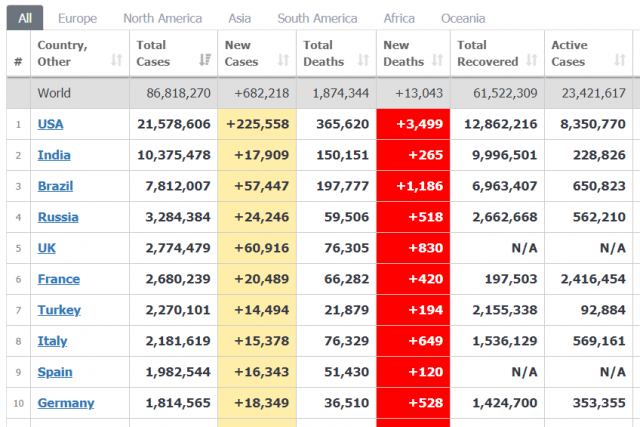640x427 pixels.
Task: Click the Total Cases header label
Action: [x=153, y=53]
